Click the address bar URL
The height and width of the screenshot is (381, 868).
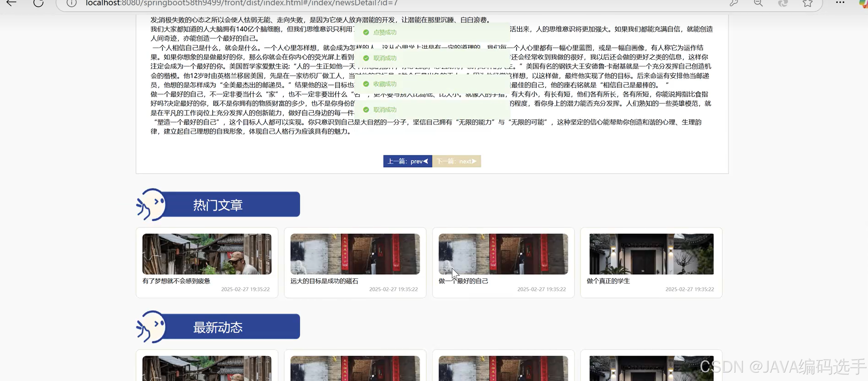242,3
